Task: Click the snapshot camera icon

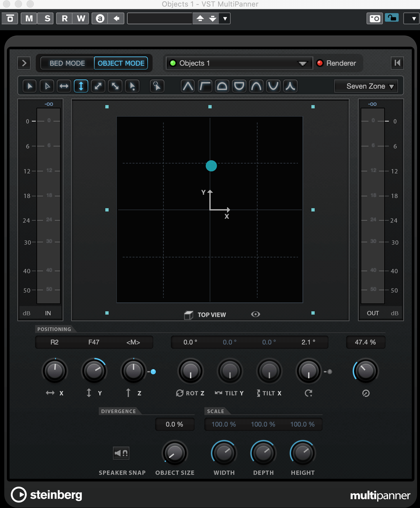Action: tap(374, 18)
